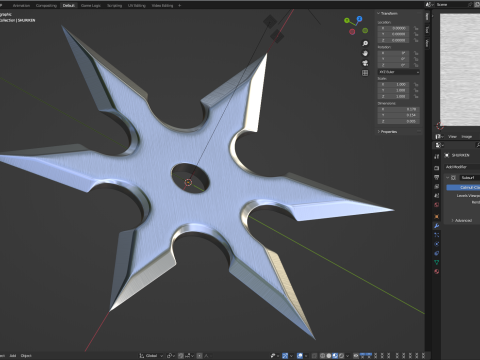Open the image editor type dropdown
480x360 pixels.
coord(440,137)
